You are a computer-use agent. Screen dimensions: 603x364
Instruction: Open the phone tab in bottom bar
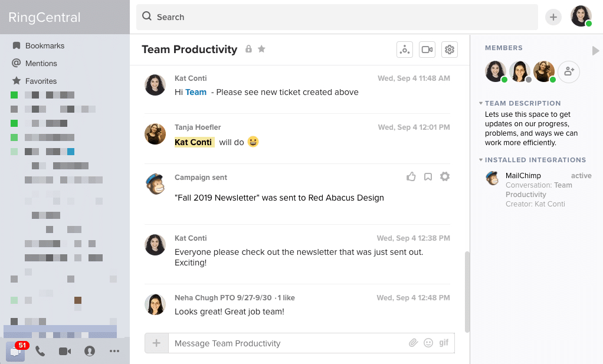[x=40, y=351]
